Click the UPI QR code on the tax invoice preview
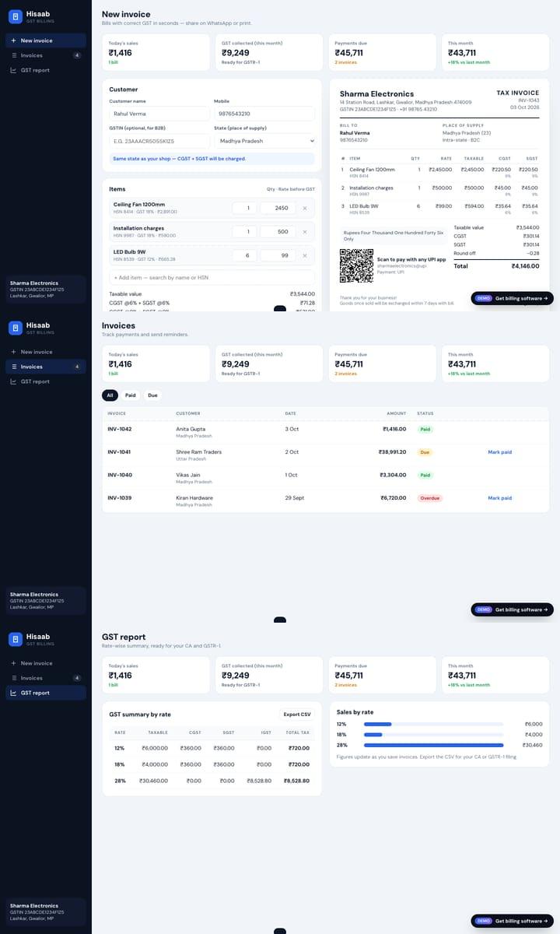The height and width of the screenshot is (934, 560). [x=356, y=265]
